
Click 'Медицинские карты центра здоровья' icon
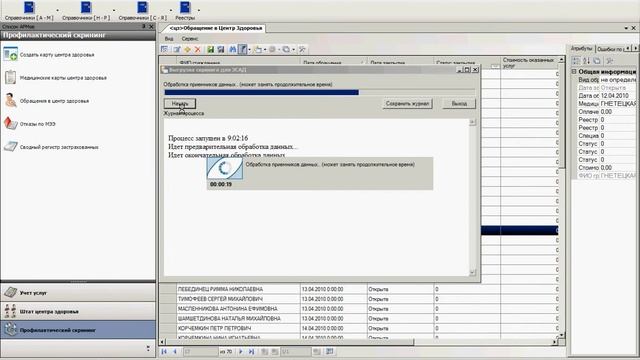[11, 77]
